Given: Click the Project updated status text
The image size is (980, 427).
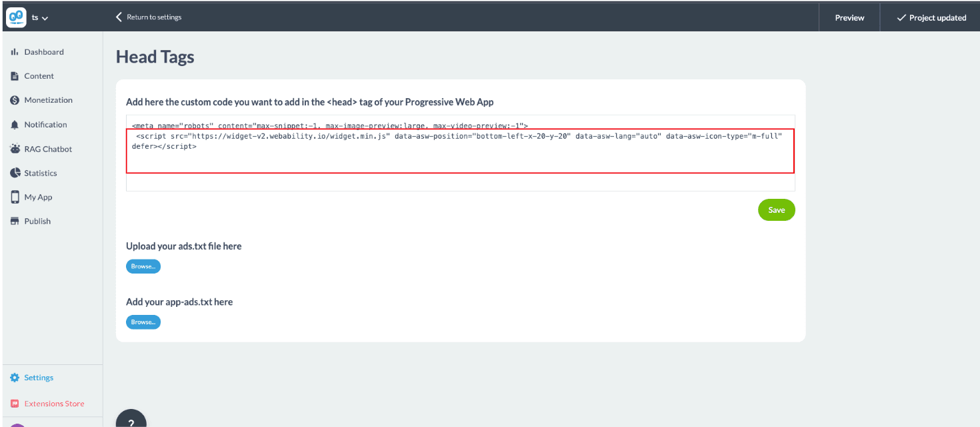Looking at the screenshot, I should (x=937, y=17).
